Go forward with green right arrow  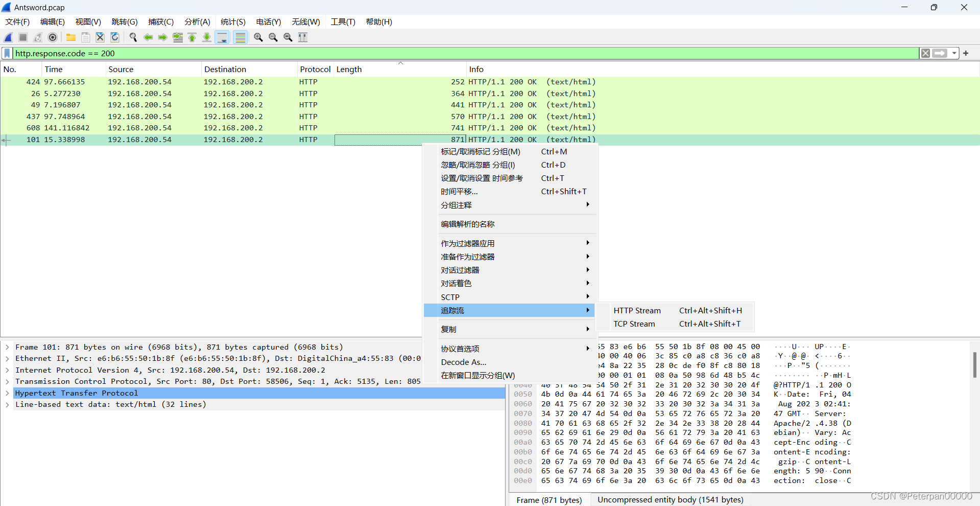coord(163,37)
